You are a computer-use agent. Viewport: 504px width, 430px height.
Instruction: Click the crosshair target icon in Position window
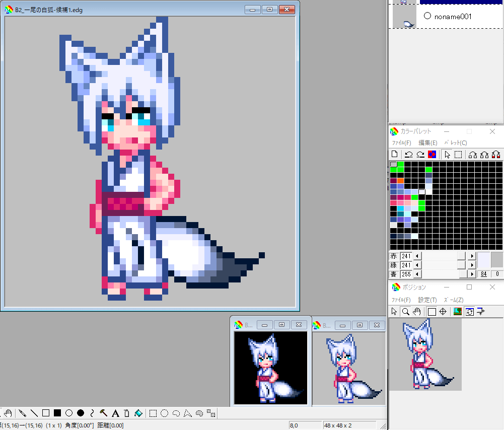click(x=443, y=311)
